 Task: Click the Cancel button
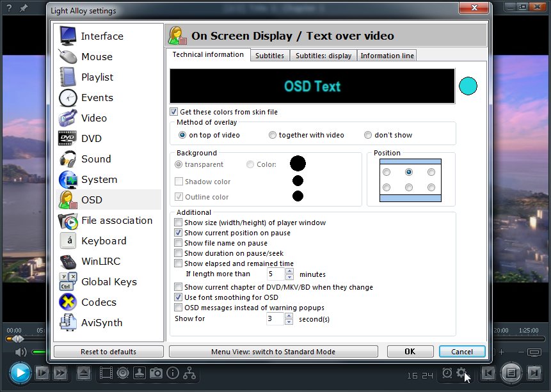pyautogui.click(x=462, y=352)
